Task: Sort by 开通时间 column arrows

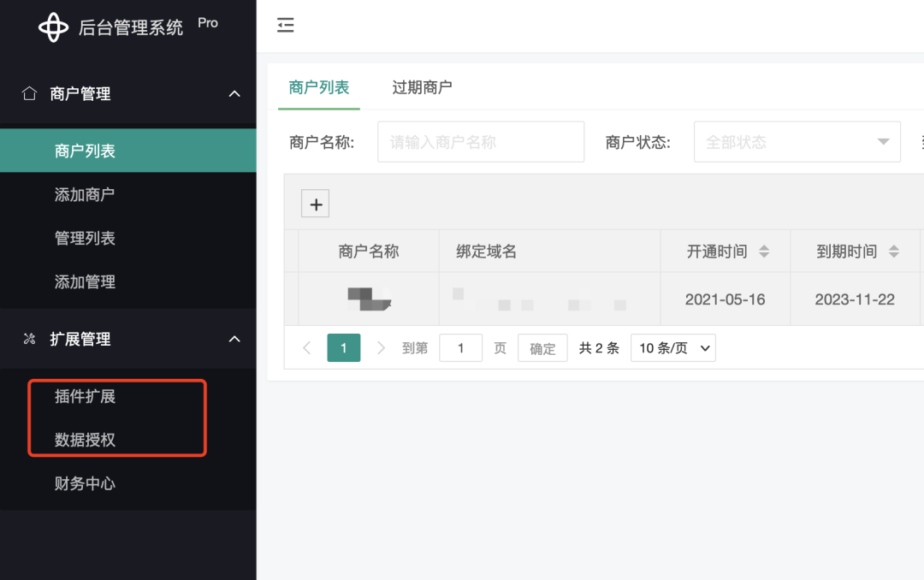Action: (x=764, y=252)
